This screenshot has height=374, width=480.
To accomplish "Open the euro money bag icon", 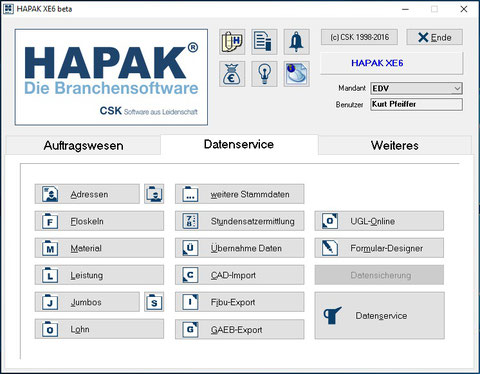I will (232, 74).
